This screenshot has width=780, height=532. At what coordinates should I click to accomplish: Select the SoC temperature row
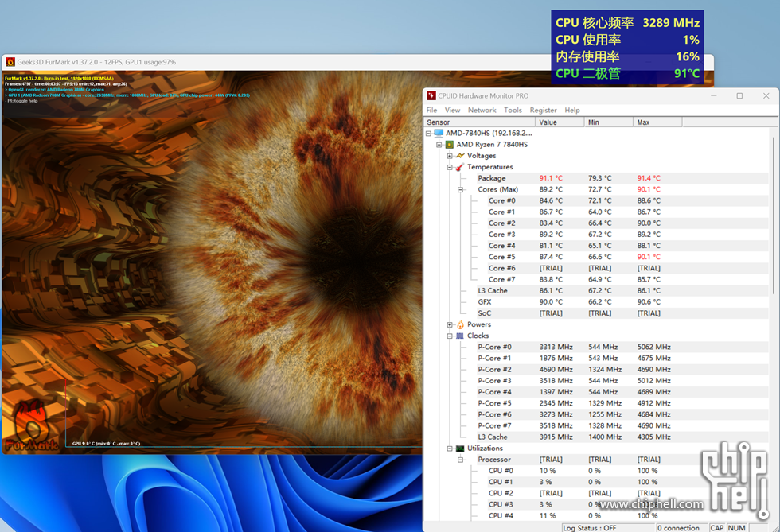point(596,313)
